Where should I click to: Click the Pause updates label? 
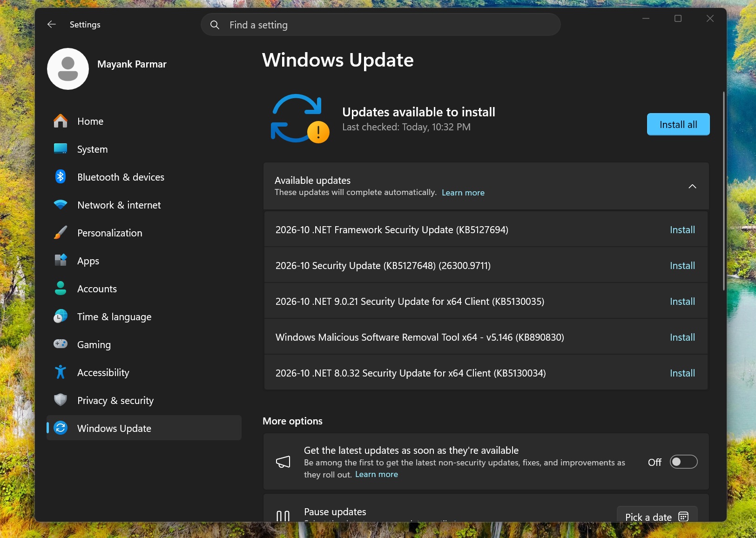[x=335, y=511]
